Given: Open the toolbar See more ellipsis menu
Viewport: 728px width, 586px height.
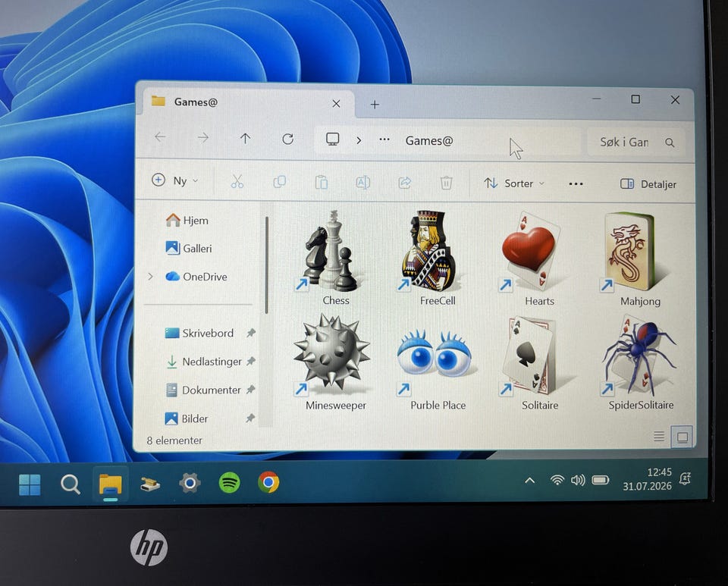Looking at the screenshot, I should 576,184.
